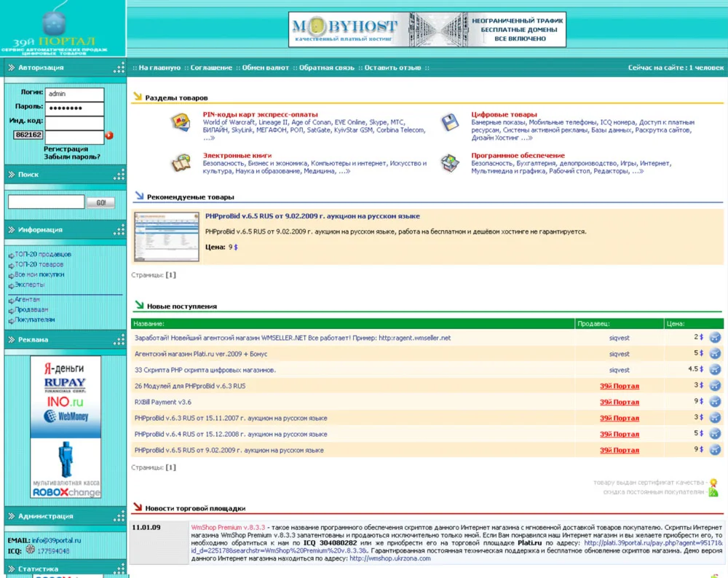This screenshot has height=578, width=728.
Task: Click buy icon for PHPproBid v.6.3 row
Action: (715, 418)
